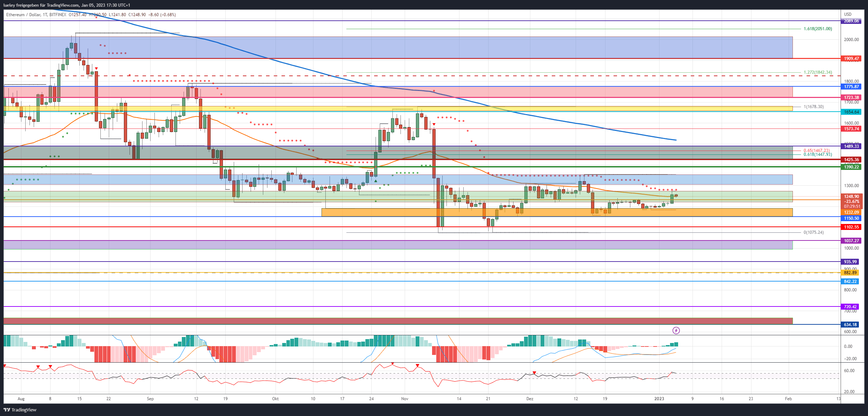Click the Okt date on time axis
This screenshot has width=868, height=416.
[276, 399]
